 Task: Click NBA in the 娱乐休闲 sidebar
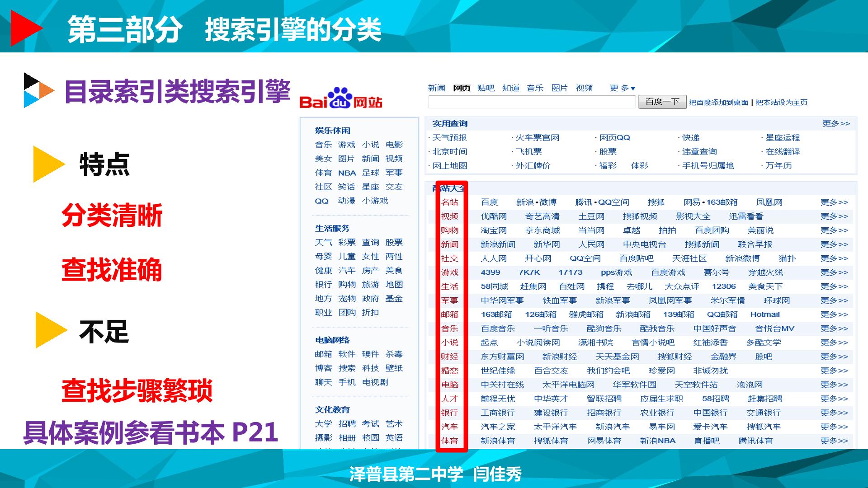click(347, 173)
